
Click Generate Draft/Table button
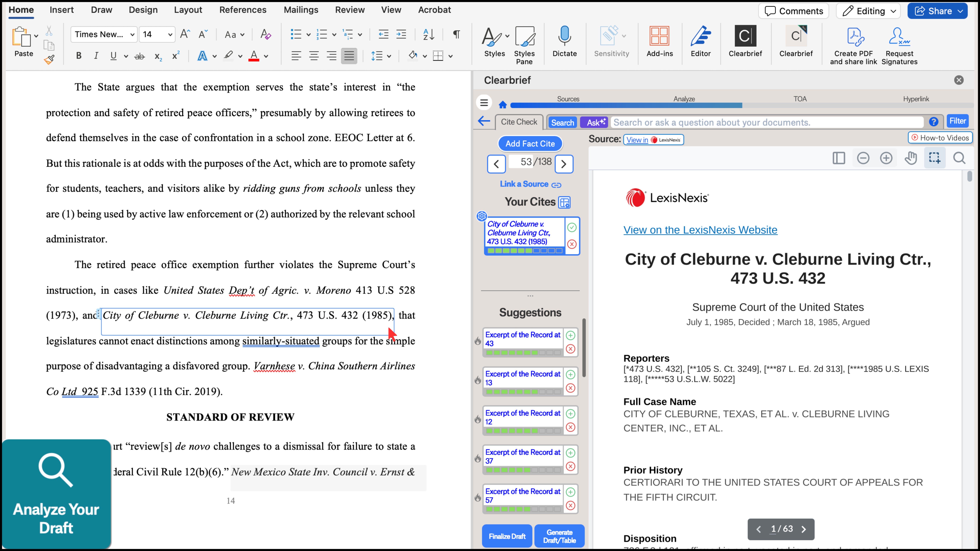pos(559,536)
